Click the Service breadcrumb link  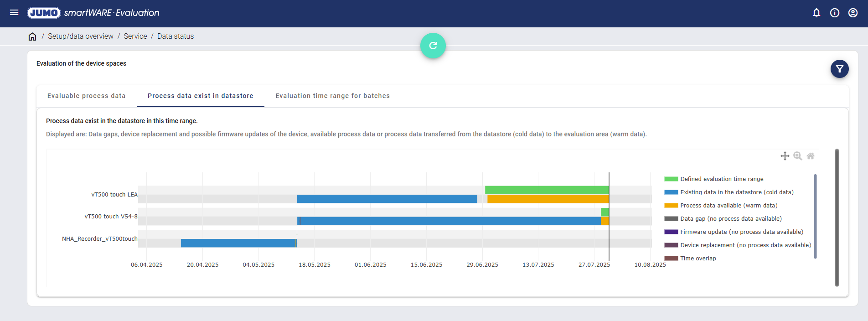pyautogui.click(x=135, y=36)
